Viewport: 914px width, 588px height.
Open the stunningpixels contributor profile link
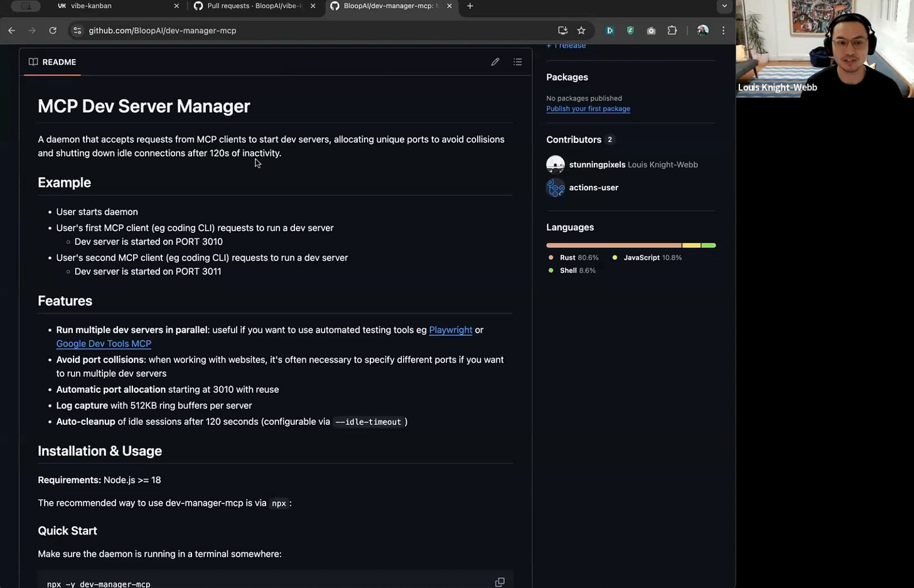coord(597,164)
